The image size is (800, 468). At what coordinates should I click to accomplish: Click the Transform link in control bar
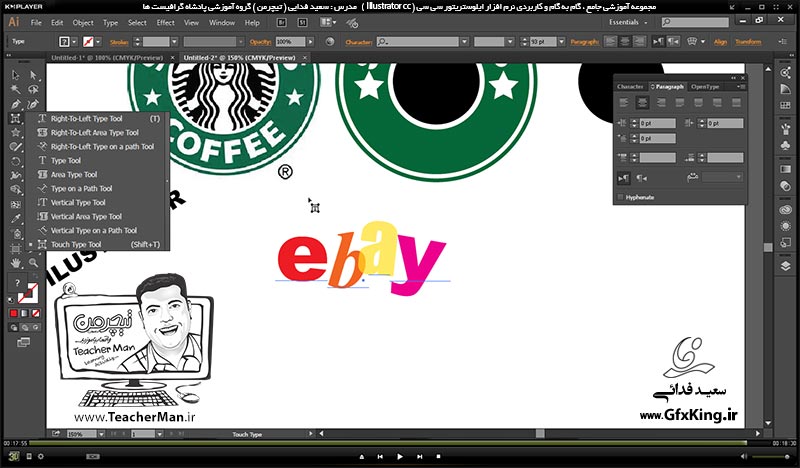(748, 42)
